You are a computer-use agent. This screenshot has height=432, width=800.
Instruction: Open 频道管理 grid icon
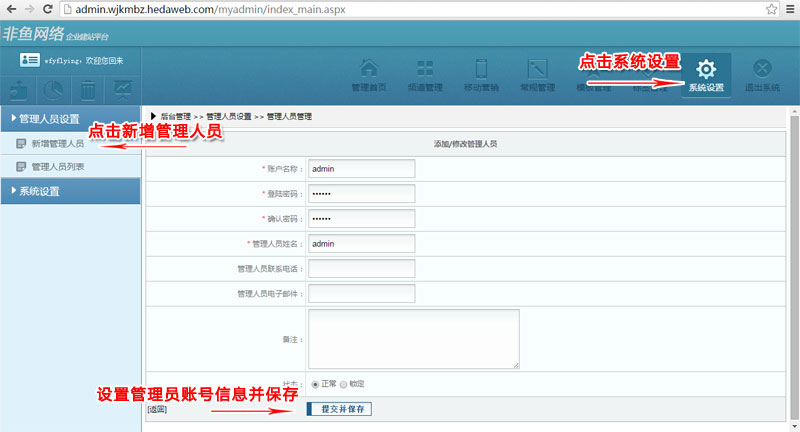pyautogui.click(x=425, y=73)
